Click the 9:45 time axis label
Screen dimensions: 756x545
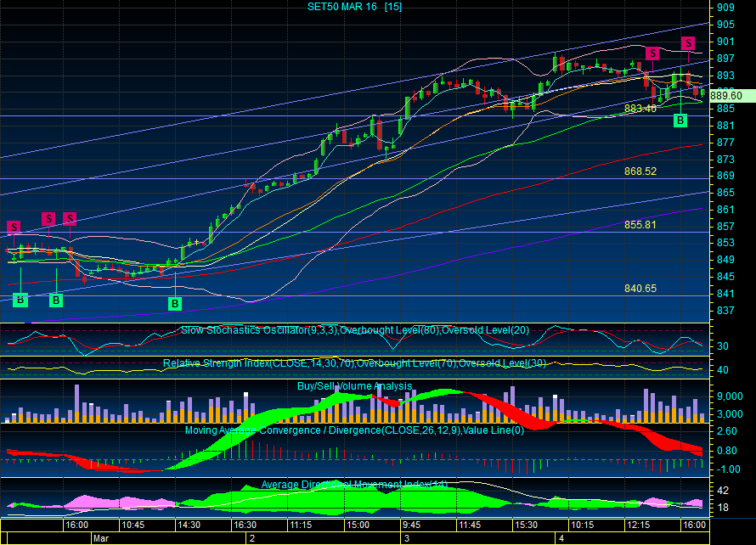[411, 525]
